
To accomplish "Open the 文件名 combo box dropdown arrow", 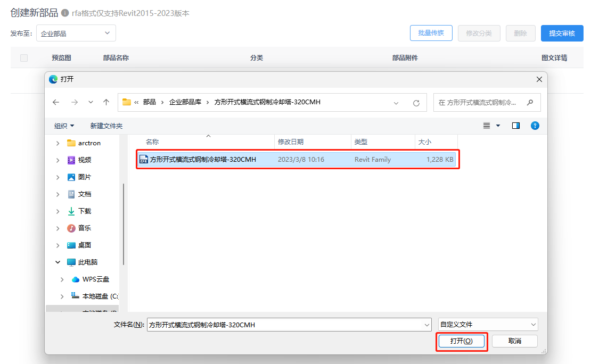I will point(426,325).
